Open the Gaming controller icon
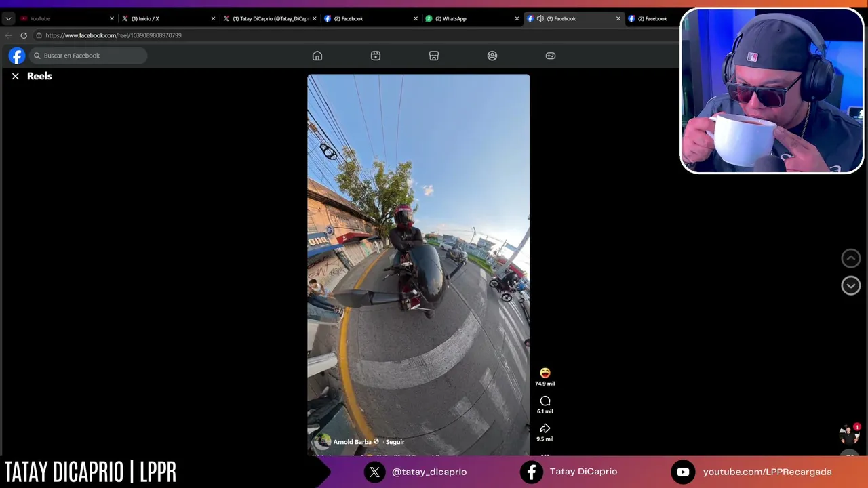 click(x=551, y=56)
